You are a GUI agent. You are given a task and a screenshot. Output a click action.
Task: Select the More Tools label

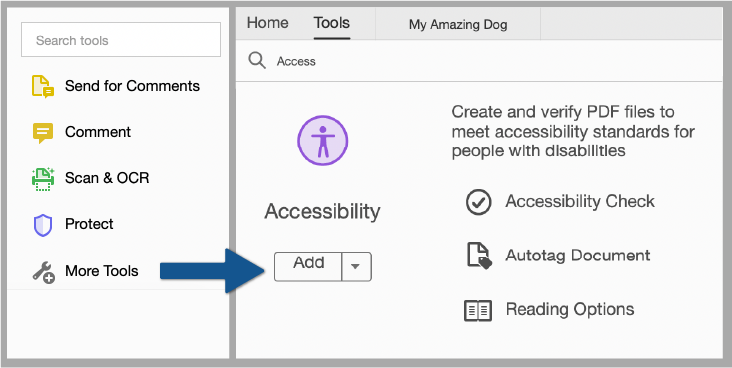[102, 271]
